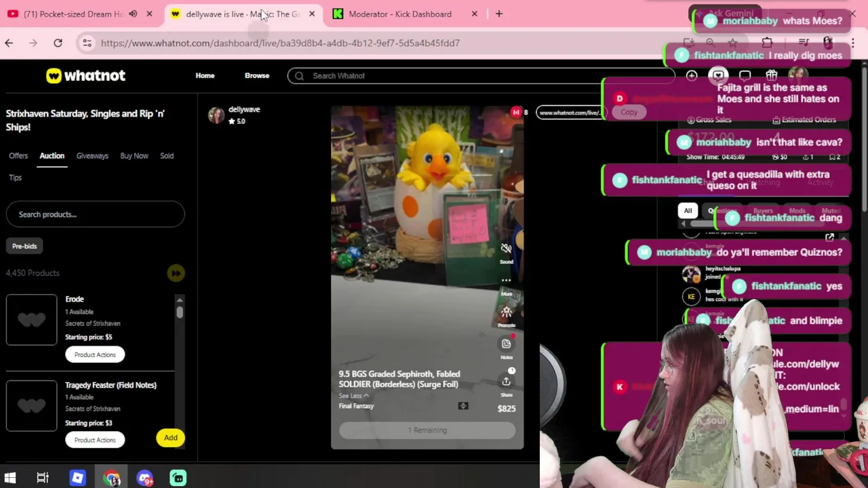Click the yellow Add button

(x=170, y=438)
